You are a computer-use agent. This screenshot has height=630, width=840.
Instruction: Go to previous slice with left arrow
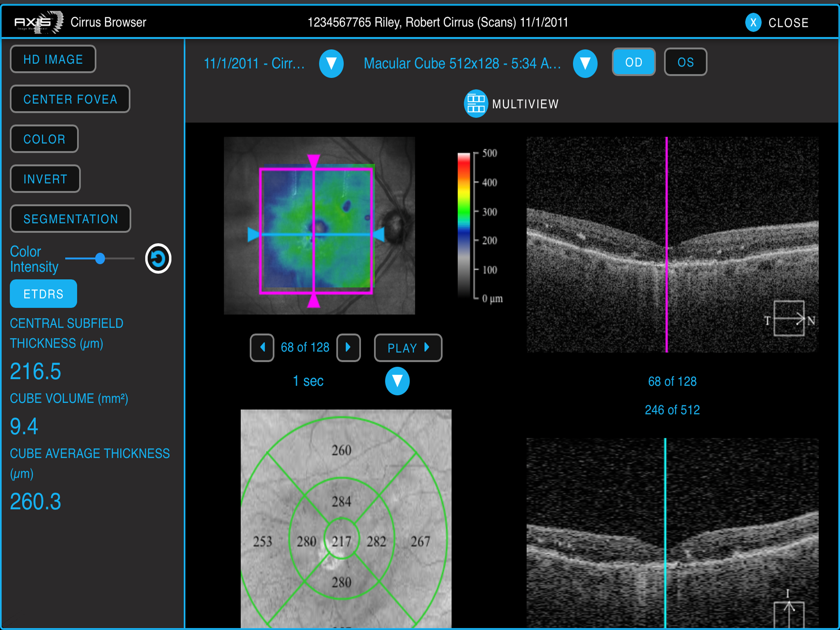point(262,347)
